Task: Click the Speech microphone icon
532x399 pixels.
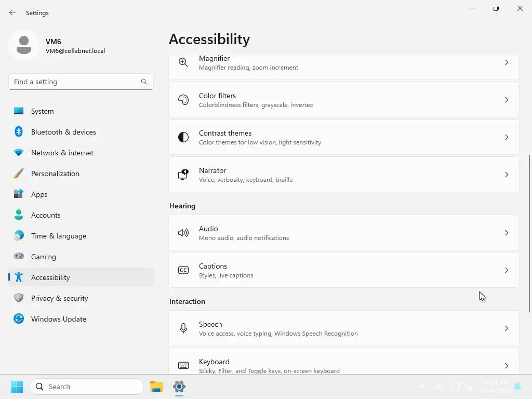Action: pyautogui.click(x=183, y=328)
